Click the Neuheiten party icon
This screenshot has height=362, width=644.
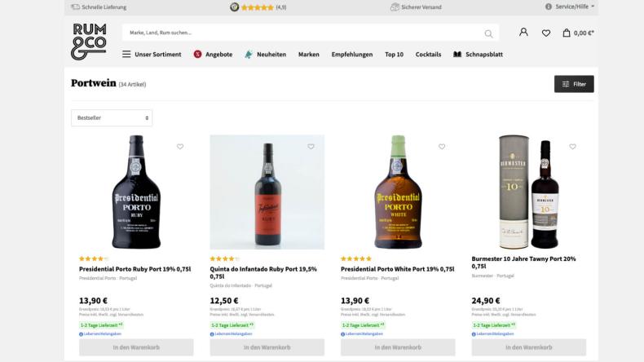pyautogui.click(x=249, y=55)
